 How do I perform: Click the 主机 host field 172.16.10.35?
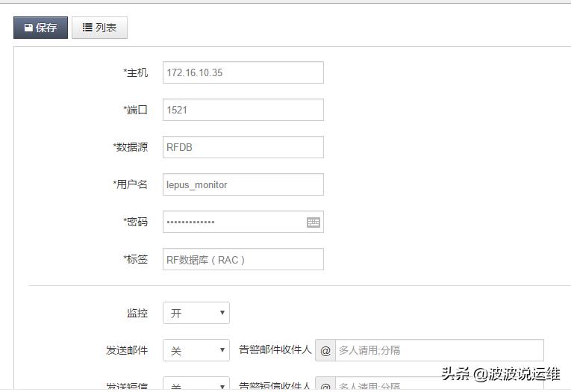click(243, 72)
